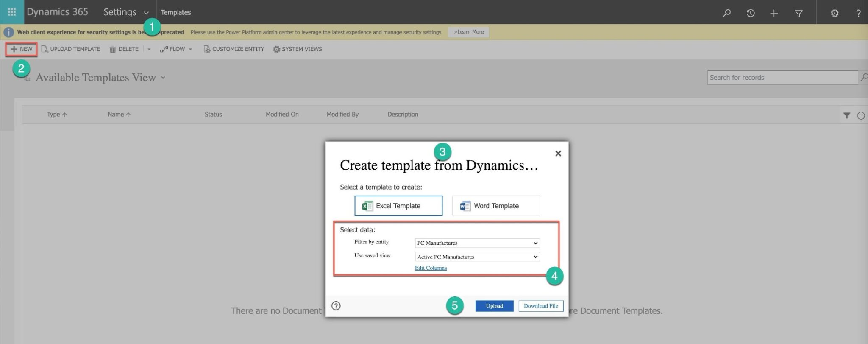This screenshot has width=868, height=344.
Task: Click UPLOAD TEMPLATE in the command bar
Action: tap(70, 49)
